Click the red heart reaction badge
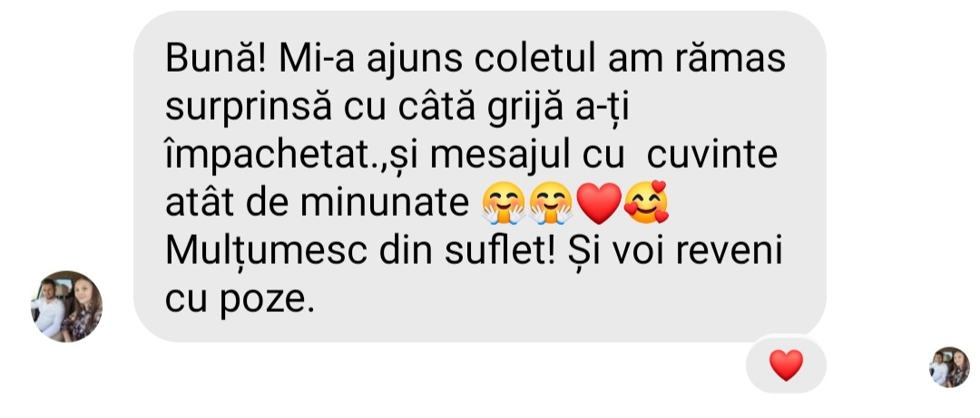The height and width of the screenshot is (418, 980). pyautogui.click(x=786, y=365)
